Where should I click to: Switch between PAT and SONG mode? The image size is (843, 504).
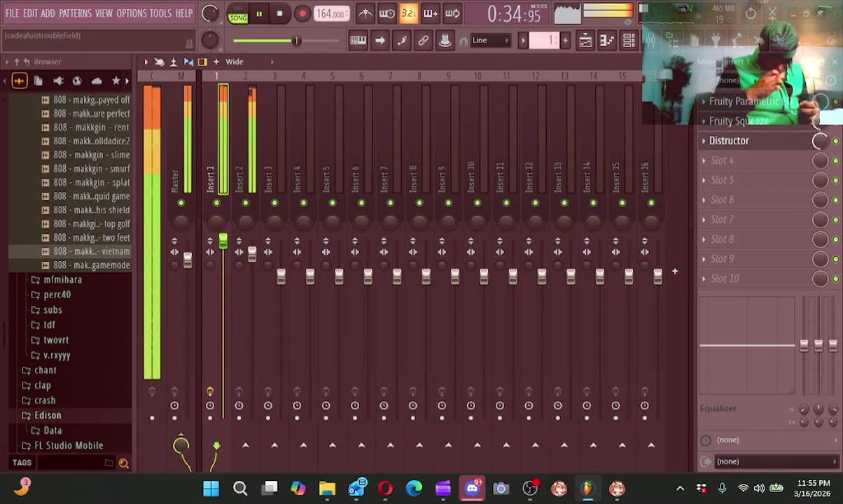pyautogui.click(x=238, y=14)
